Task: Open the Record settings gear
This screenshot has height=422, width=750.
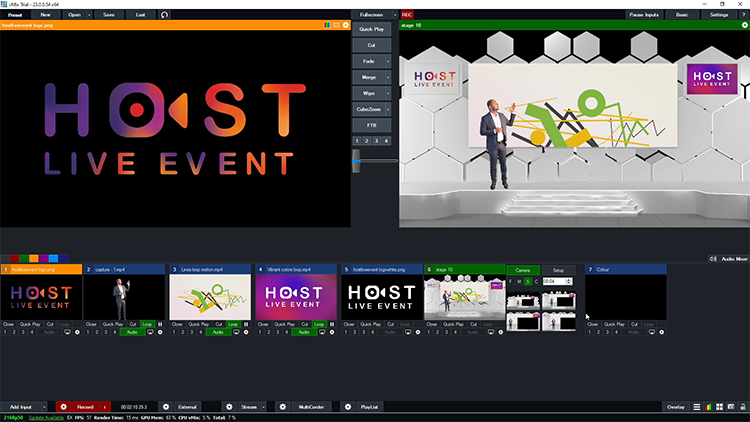Action: click(x=63, y=407)
